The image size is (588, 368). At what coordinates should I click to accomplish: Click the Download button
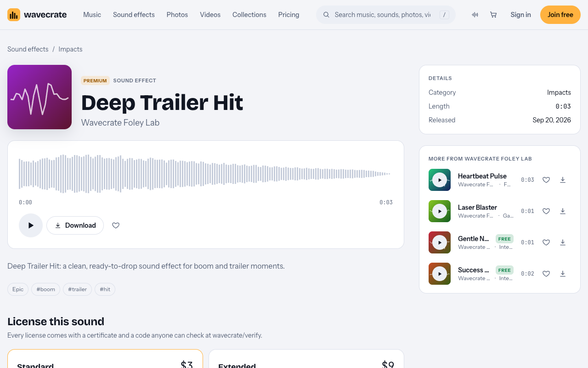75,225
